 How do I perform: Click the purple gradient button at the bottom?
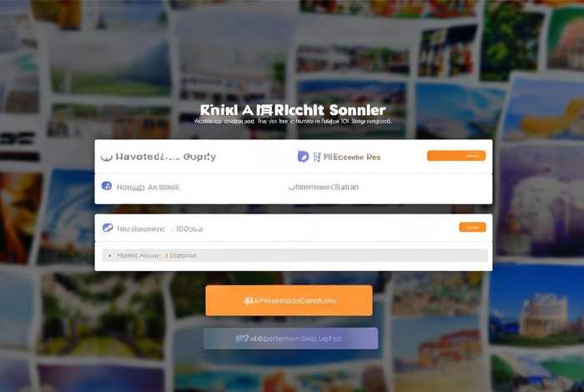tap(290, 339)
